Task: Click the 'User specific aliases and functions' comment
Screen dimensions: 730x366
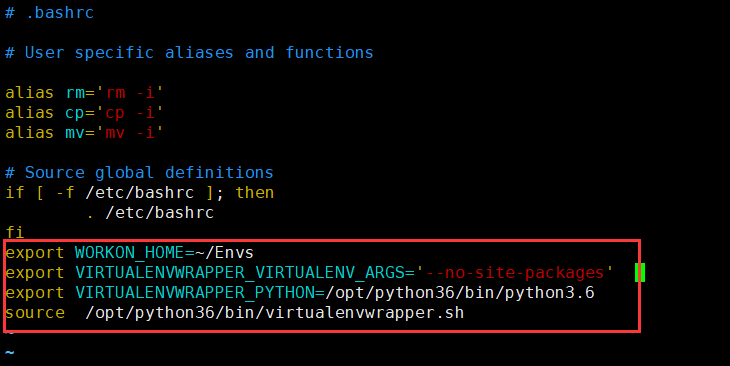Action: [x=189, y=53]
